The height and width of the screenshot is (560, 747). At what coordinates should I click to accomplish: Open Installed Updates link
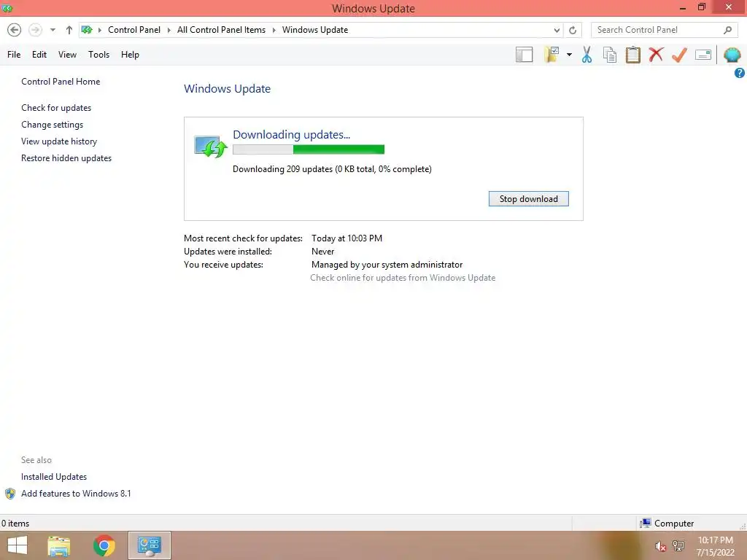click(x=54, y=477)
